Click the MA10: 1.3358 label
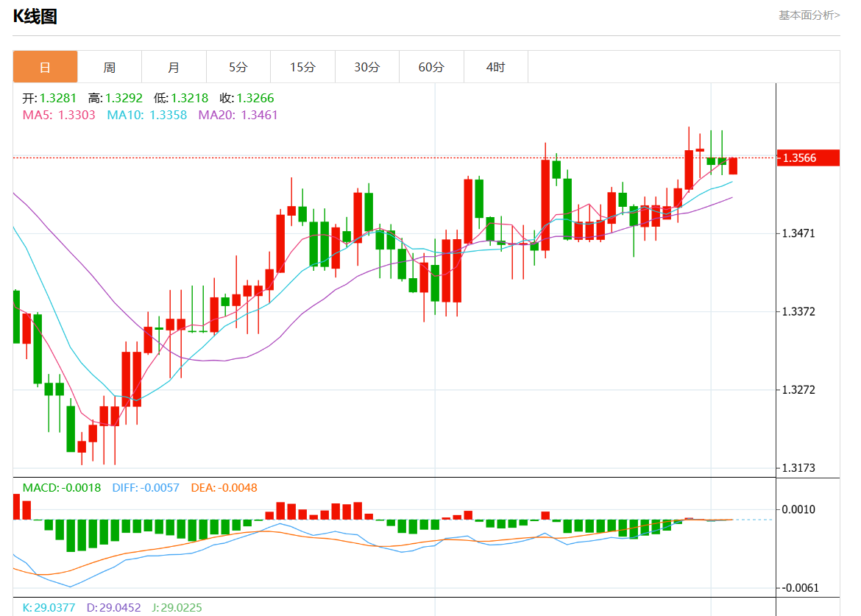Image resolution: width=861 pixels, height=616 pixels. (146, 116)
